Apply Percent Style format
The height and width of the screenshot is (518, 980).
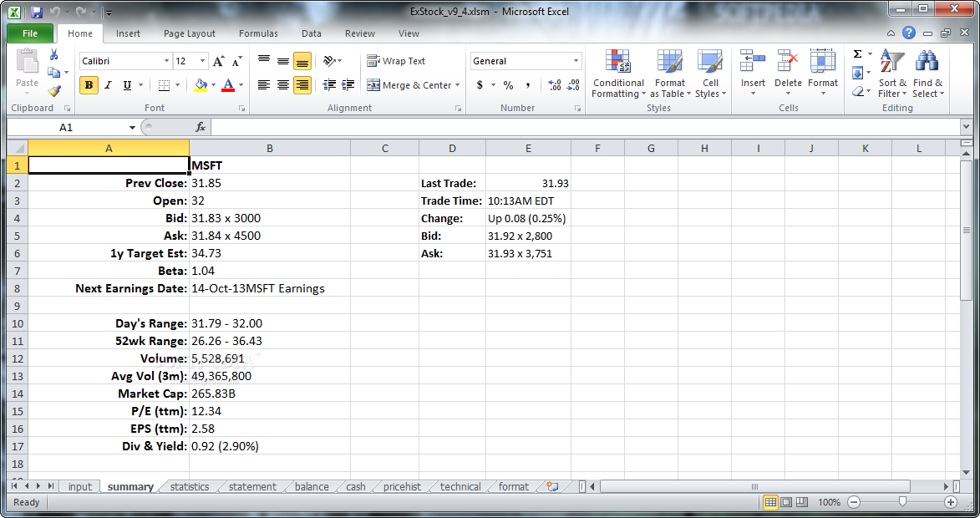pyautogui.click(x=509, y=85)
